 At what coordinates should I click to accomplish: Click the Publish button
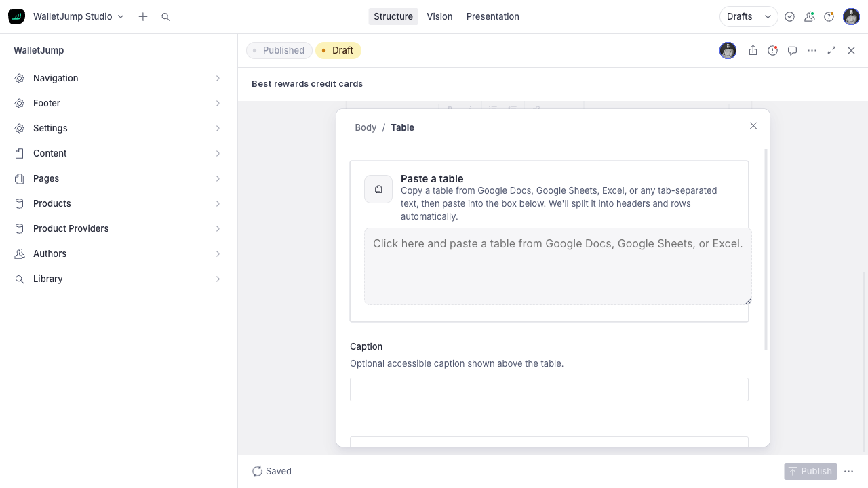click(810, 471)
